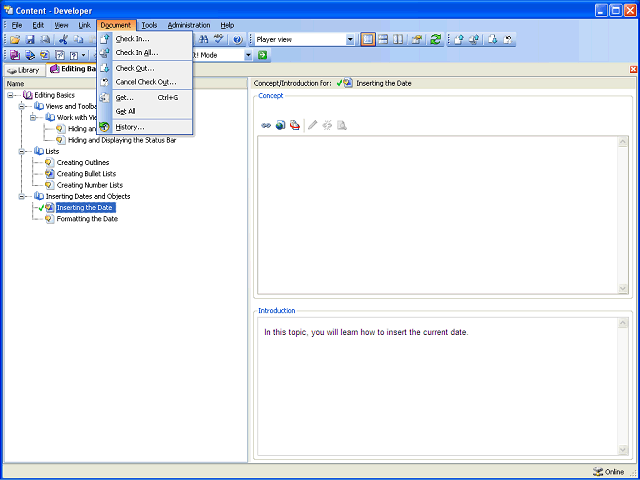Image resolution: width=640 pixels, height=480 pixels.
Task: Click the green Refresh arrows icon
Action: tap(435, 40)
